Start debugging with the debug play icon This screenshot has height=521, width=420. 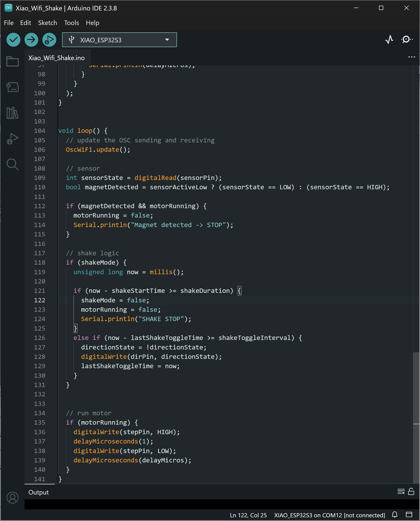coord(49,40)
